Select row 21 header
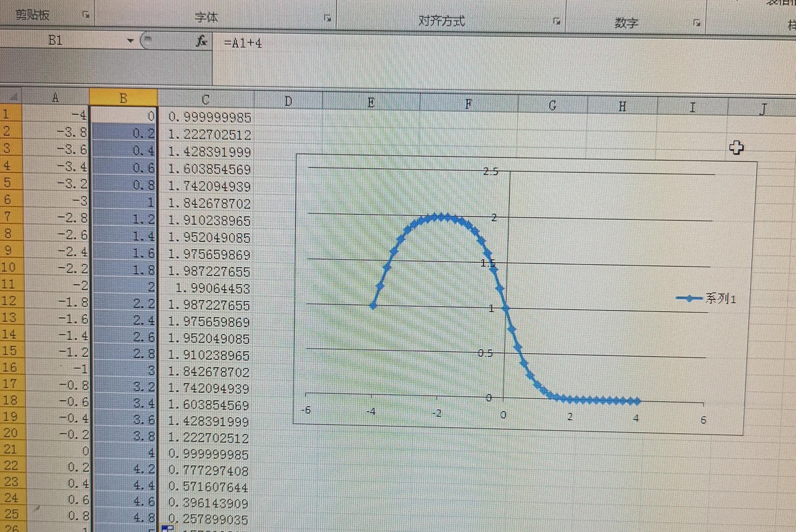The image size is (796, 532). (13, 449)
